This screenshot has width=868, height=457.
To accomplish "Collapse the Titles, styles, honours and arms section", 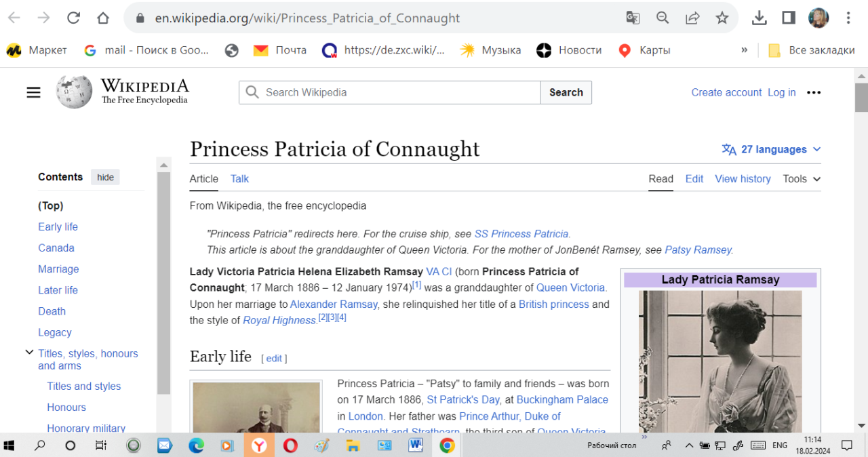I will pyautogui.click(x=29, y=353).
